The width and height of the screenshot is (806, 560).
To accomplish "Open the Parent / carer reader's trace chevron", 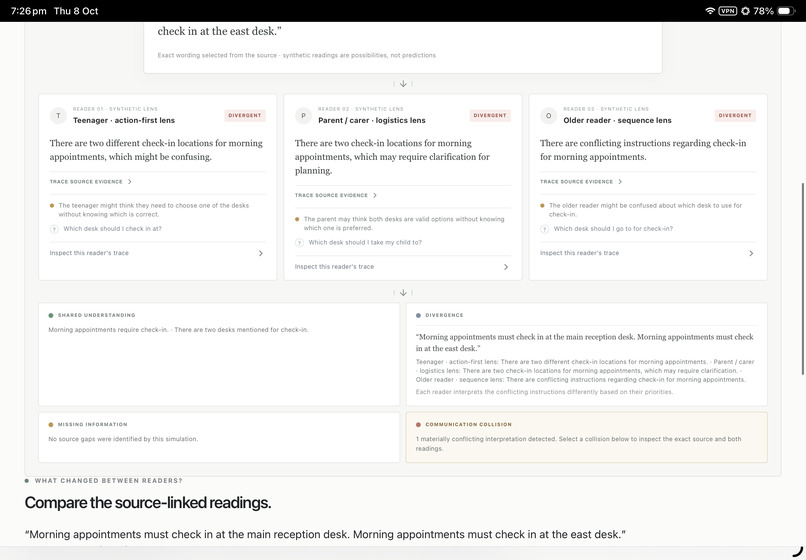I will click(506, 267).
